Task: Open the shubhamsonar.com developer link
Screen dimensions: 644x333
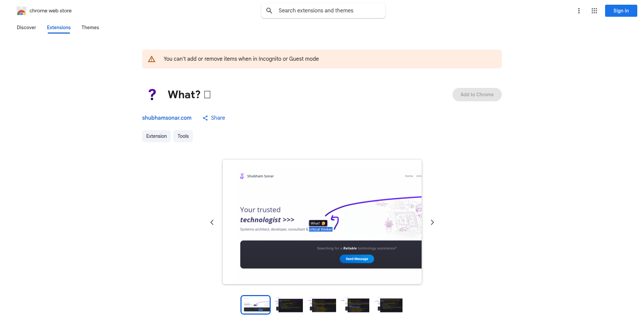Action: (167, 118)
